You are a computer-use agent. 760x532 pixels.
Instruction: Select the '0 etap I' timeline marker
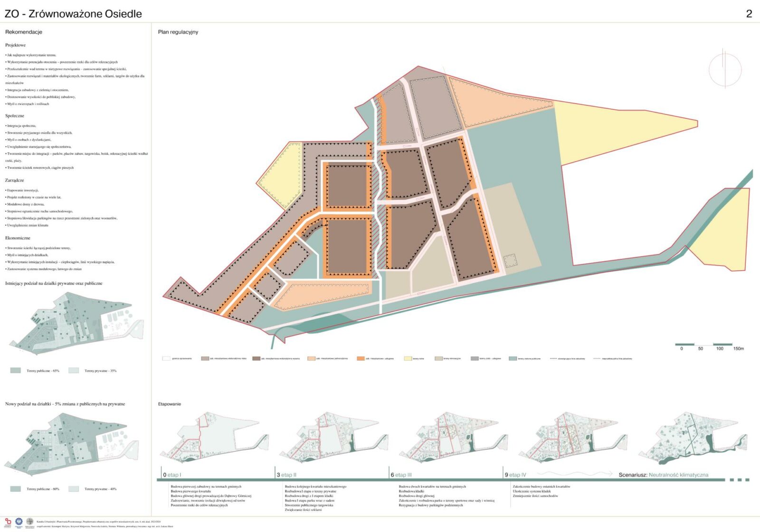(x=172, y=475)
